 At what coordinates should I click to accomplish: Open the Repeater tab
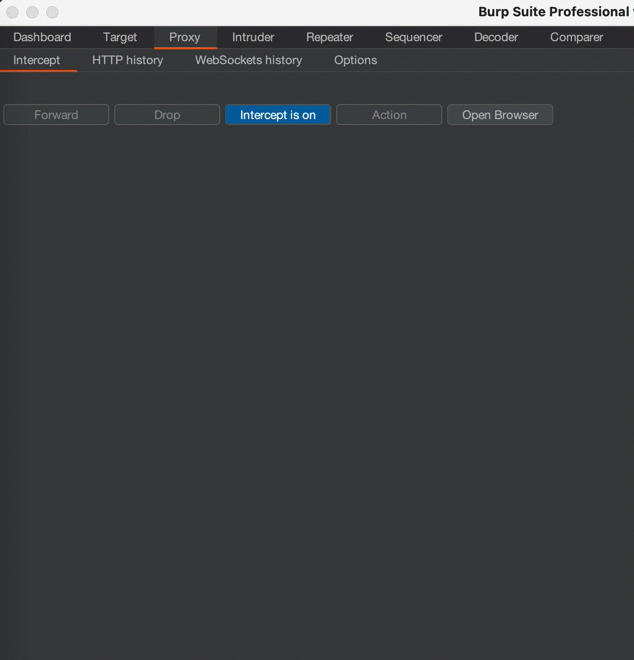point(330,37)
